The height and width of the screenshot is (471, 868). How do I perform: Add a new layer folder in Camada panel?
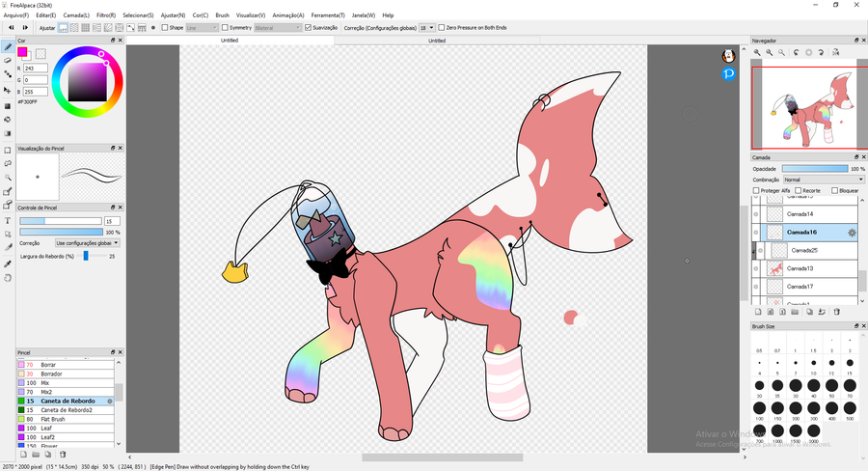795,312
